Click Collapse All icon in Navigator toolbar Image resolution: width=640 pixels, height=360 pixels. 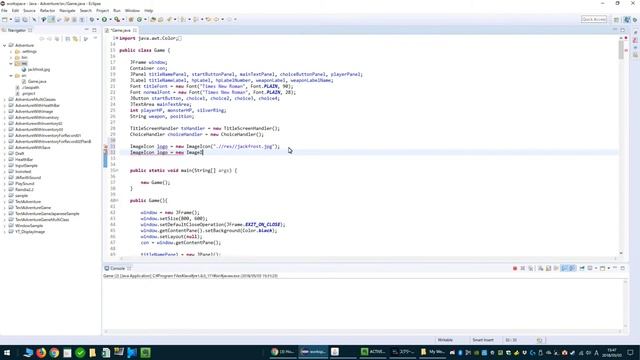click(x=68, y=39)
